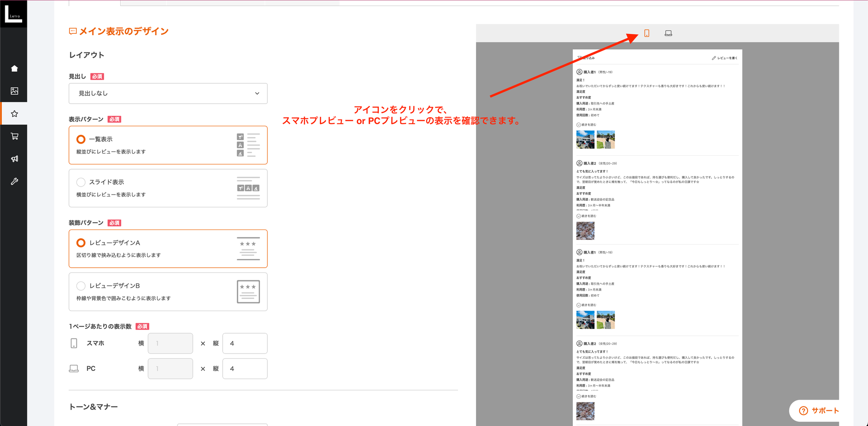The image size is (868, 426).
Task: Click the PC 縦 count field
Action: click(245, 369)
